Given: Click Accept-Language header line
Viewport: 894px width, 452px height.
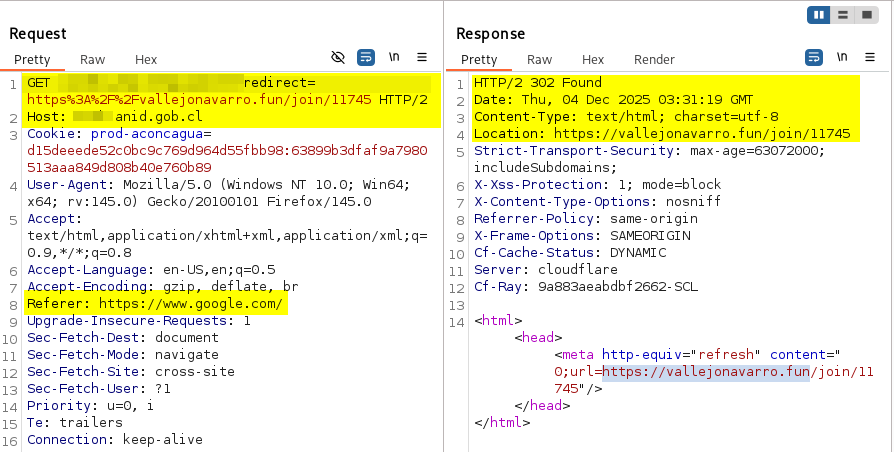Looking at the screenshot, I should [151, 270].
